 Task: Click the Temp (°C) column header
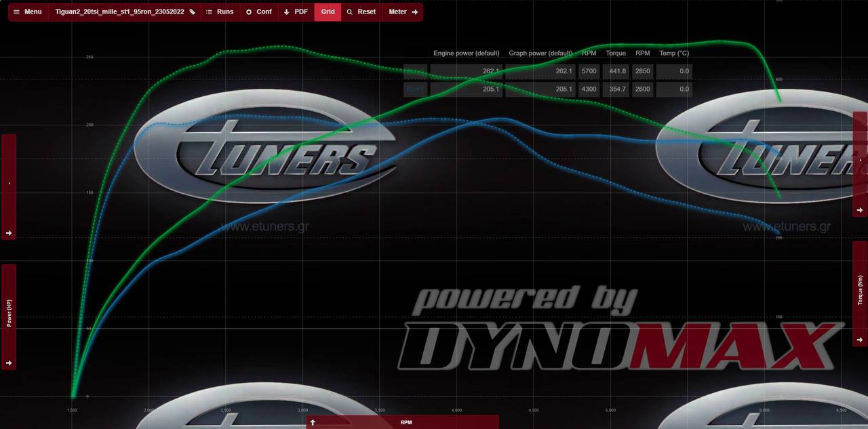674,53
